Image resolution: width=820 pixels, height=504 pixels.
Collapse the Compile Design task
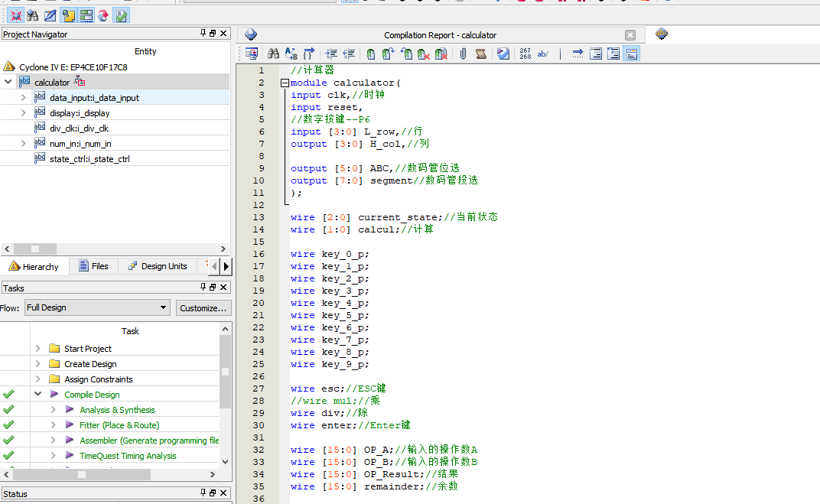(37, 394)
